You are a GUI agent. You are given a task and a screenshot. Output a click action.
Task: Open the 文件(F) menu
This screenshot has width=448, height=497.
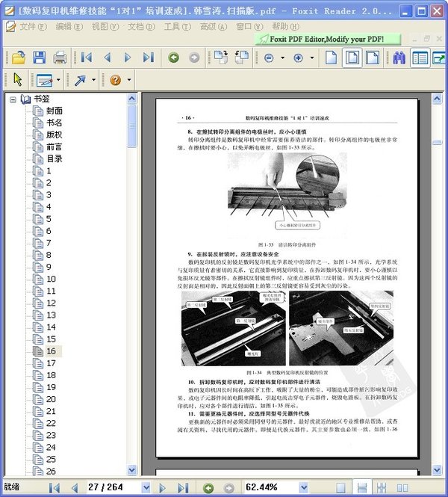pos(33,27)
